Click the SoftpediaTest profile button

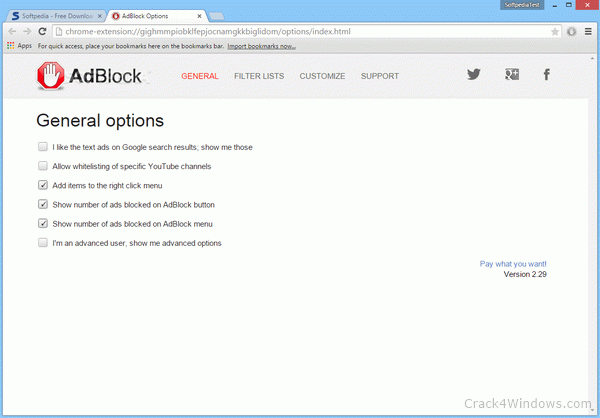[x=522, y=5]
